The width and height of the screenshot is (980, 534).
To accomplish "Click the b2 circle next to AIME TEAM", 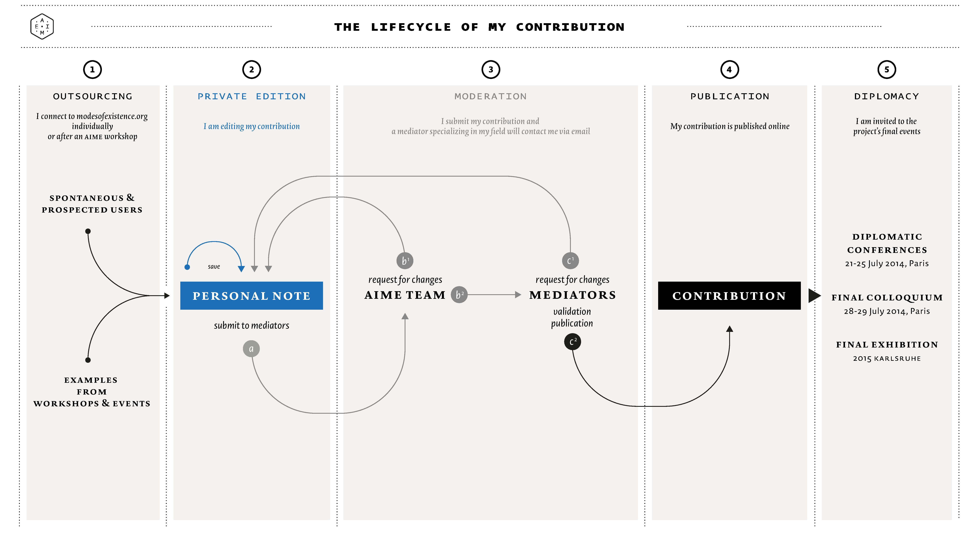I will click(x=459, y=295).
